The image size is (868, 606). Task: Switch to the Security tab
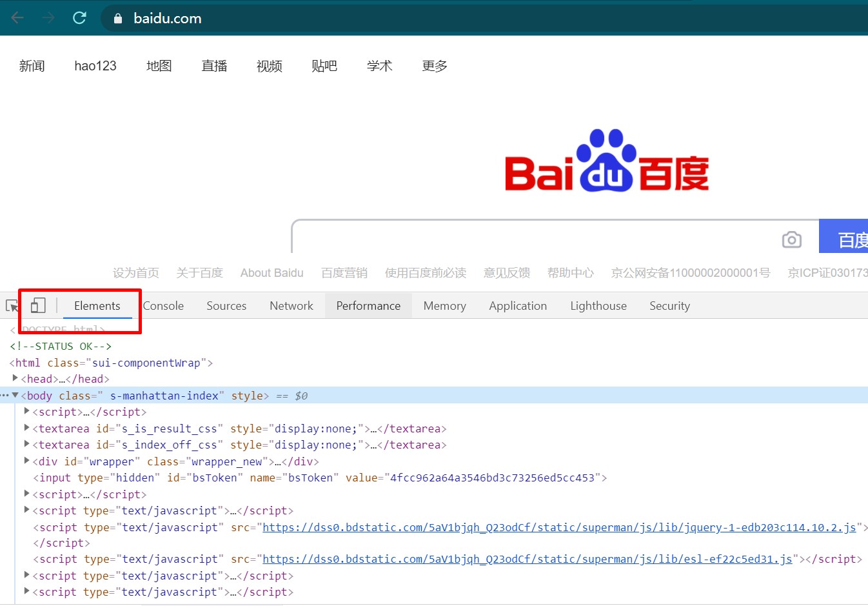pyautogui.click(x=669, y=306)
